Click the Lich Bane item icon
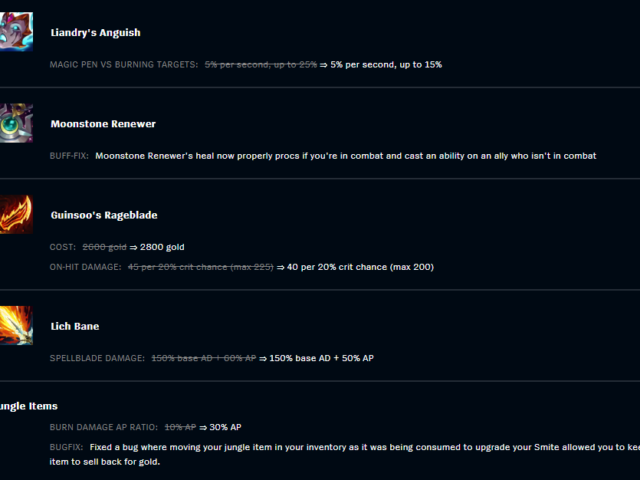The height and width of the screenshot is (480, 640). (16, 325)
